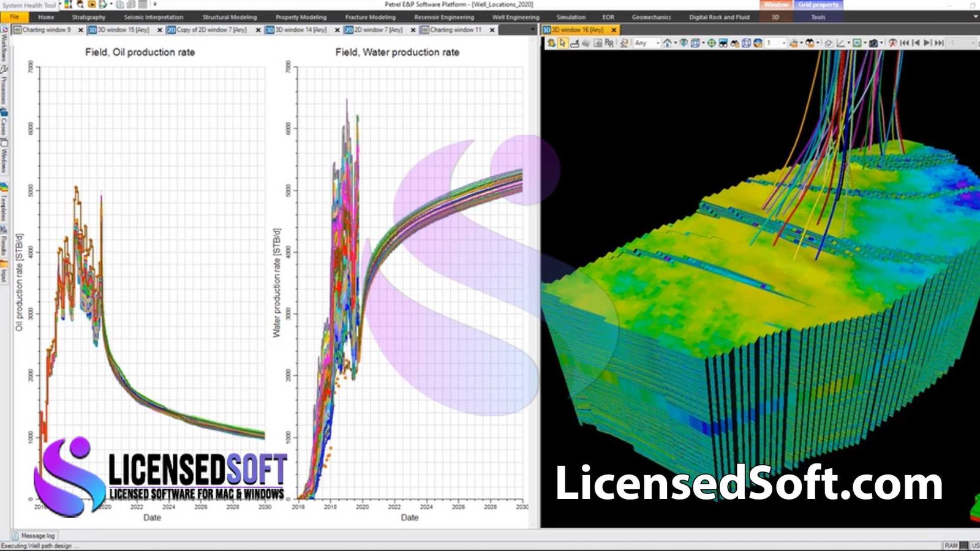Viewport: 980px width, 551px height.
Task: Click the table grid icon in quick access bar
Action: pyautogui.click(x=142, y=4)
